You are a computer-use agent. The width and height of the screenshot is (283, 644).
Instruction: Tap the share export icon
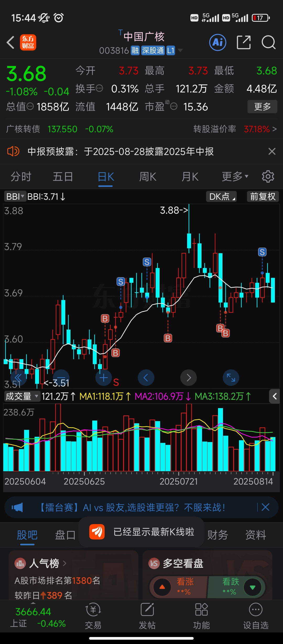[x=244, y=42]
